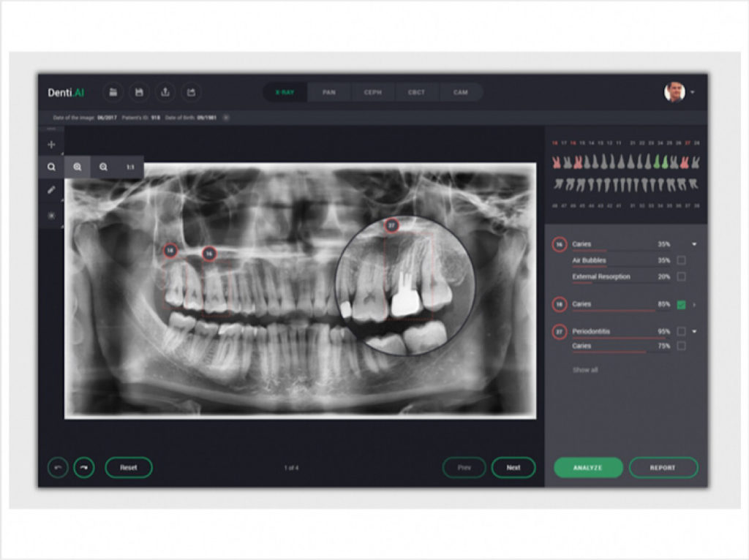Click the Show all link
The width and height of the screenshot is (749, 560).
[x=584, y=370]
